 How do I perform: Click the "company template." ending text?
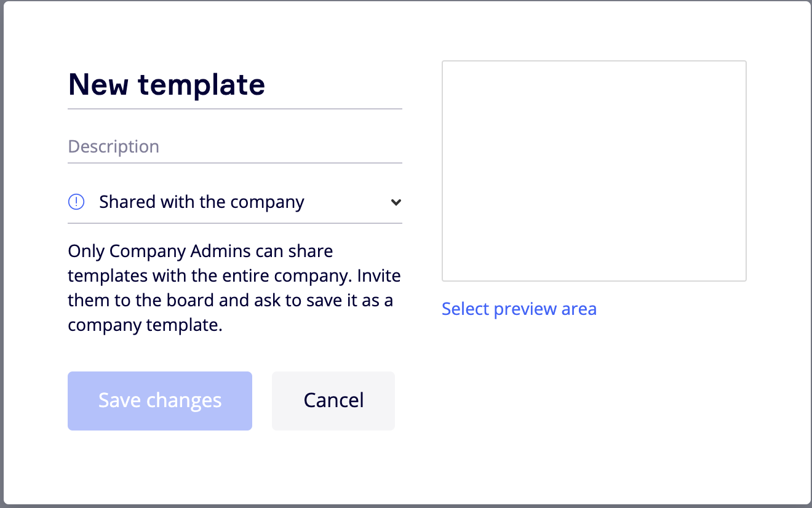coord(145,325)
